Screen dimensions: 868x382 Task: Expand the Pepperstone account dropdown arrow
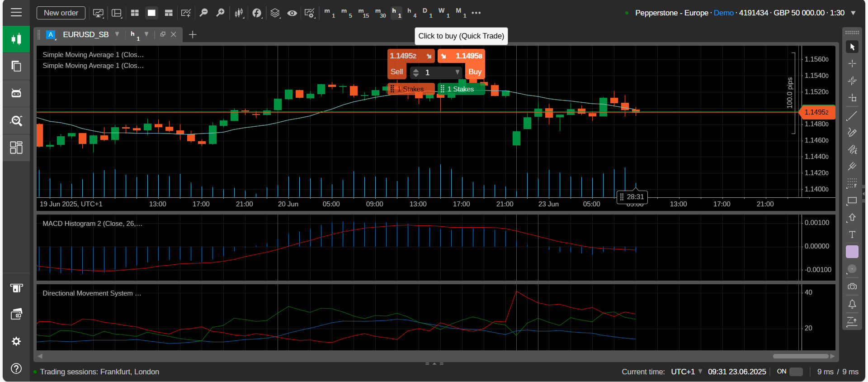pyautogui.click(x=853, y=13)
